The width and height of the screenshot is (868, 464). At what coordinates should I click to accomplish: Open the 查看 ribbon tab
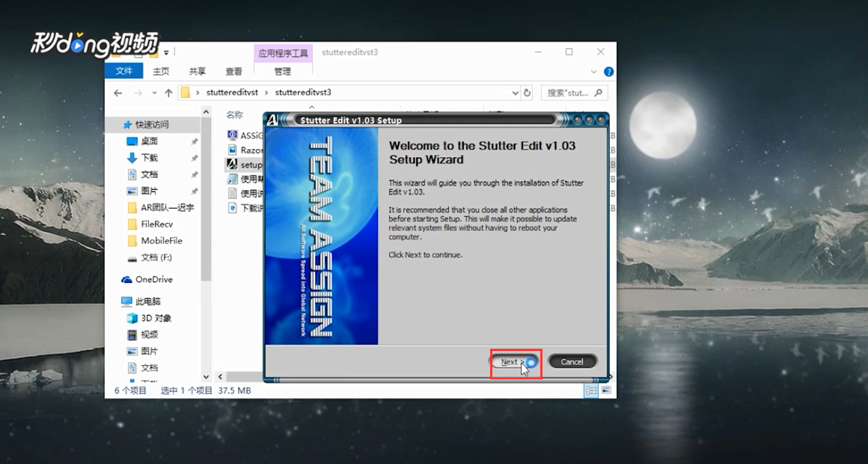pos(233,71)
